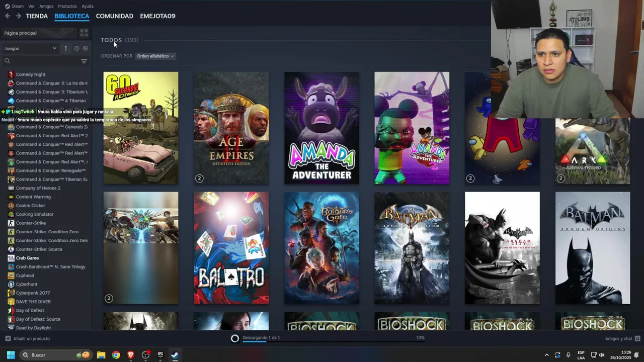
Task: Open File Explorer from the taskbar
Action: click(101, 355)
